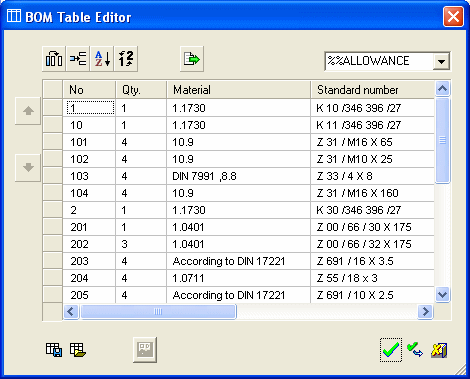Click material cell DIN 7991 ,8.8
470x379 pixels.
coord(238,176)
